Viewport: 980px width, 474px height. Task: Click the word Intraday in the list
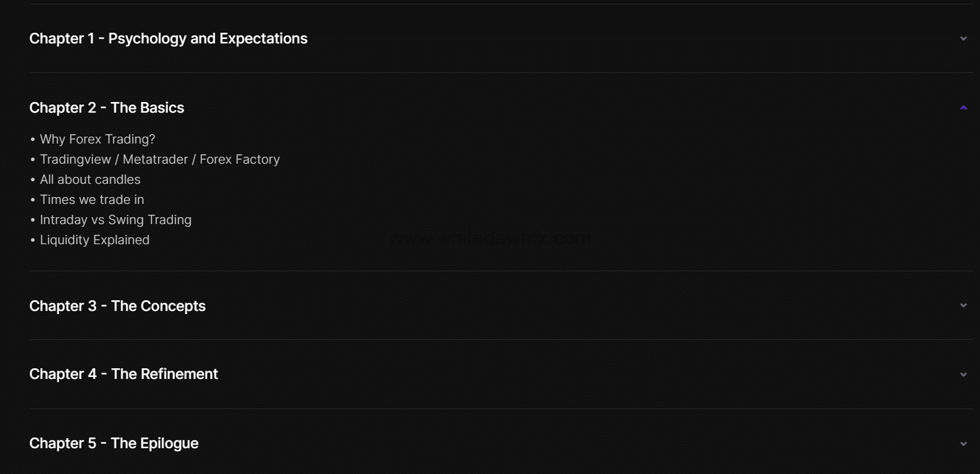pos(64,220)
